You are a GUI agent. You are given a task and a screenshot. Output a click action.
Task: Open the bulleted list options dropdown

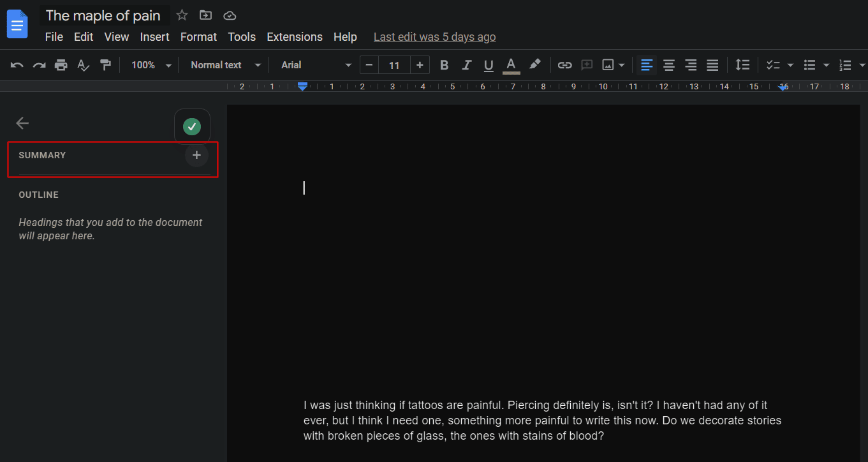coord(827,65)
